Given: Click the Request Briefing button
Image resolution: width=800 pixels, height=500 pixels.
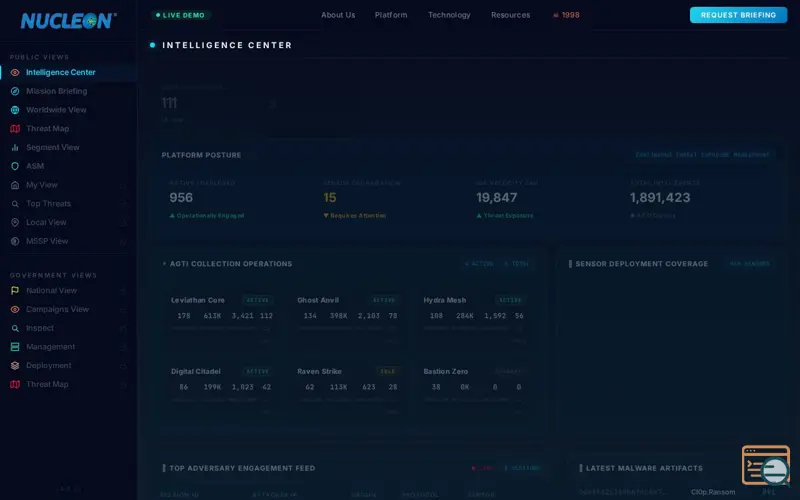Looking at the screenshot, I should tap(738, 15).
